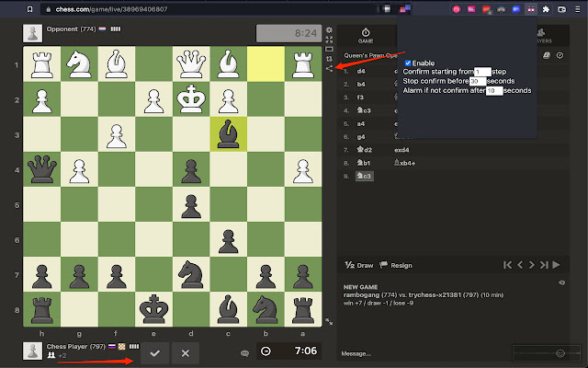The height and width of the screenshot is (368, 588).
Task: Click the board resize arrows icon
Action: coord(329,321)
